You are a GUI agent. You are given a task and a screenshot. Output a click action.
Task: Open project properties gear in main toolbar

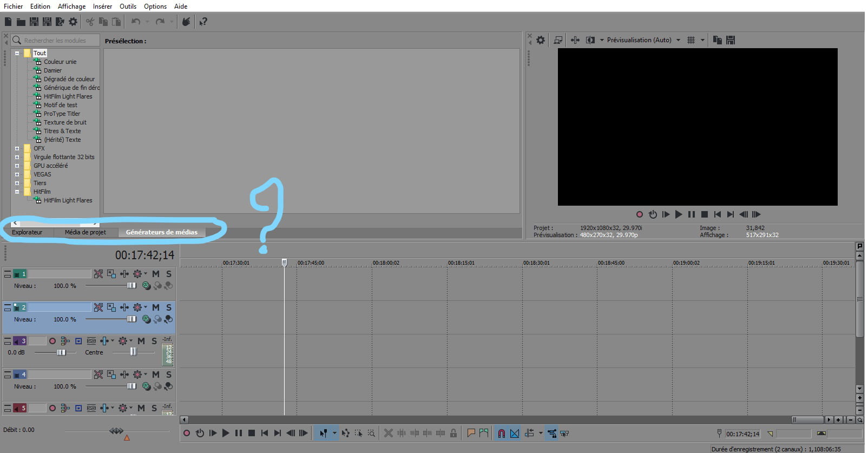tap(73, 22)
